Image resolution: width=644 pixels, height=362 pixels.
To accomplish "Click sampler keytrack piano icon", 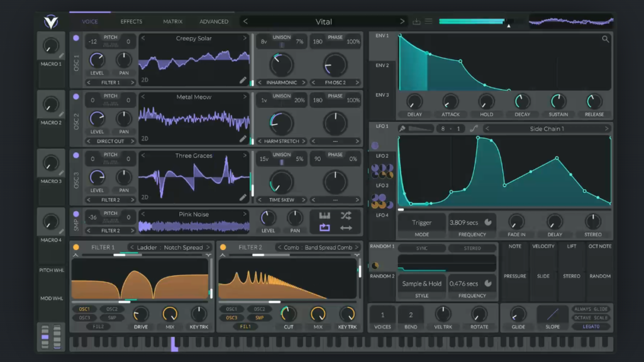I will 325,215.
